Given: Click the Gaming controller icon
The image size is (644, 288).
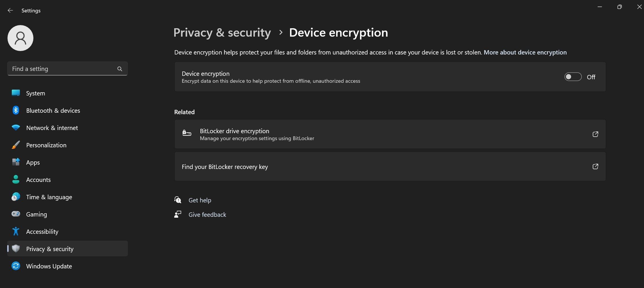Looking at the screenshot, I should 16,214.
